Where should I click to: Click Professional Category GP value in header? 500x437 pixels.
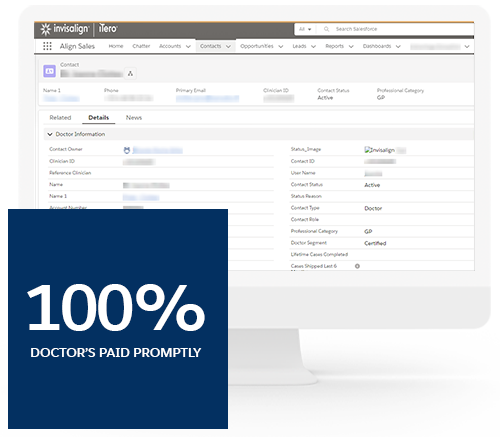381,98
